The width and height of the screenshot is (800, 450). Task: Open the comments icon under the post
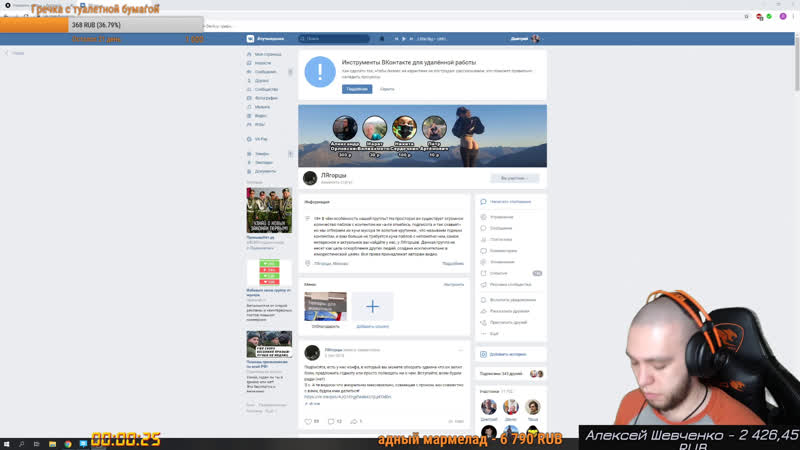point(331,422)
